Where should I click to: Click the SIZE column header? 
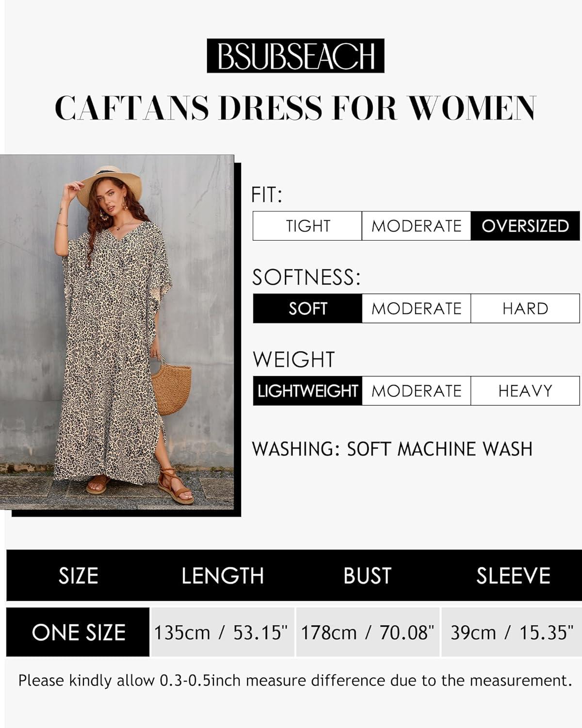click(78, 576)
